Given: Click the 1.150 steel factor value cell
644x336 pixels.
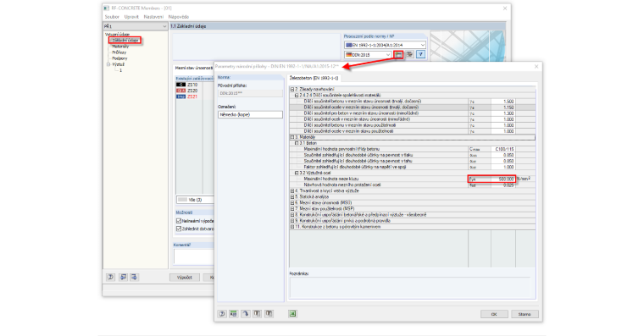Looking at the screenshot, I should 502,107.
